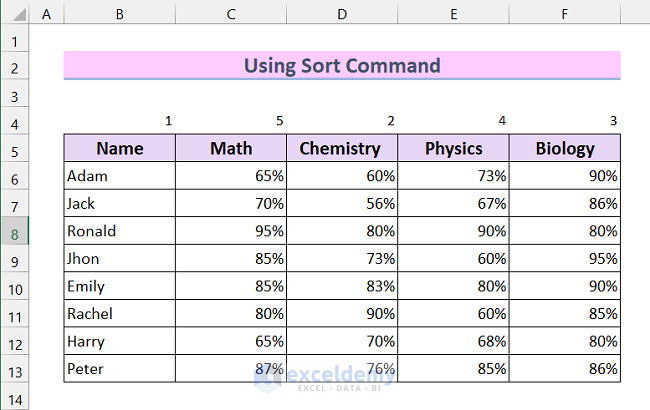Select Peter's Physics score of 85%

click(453, 369)
